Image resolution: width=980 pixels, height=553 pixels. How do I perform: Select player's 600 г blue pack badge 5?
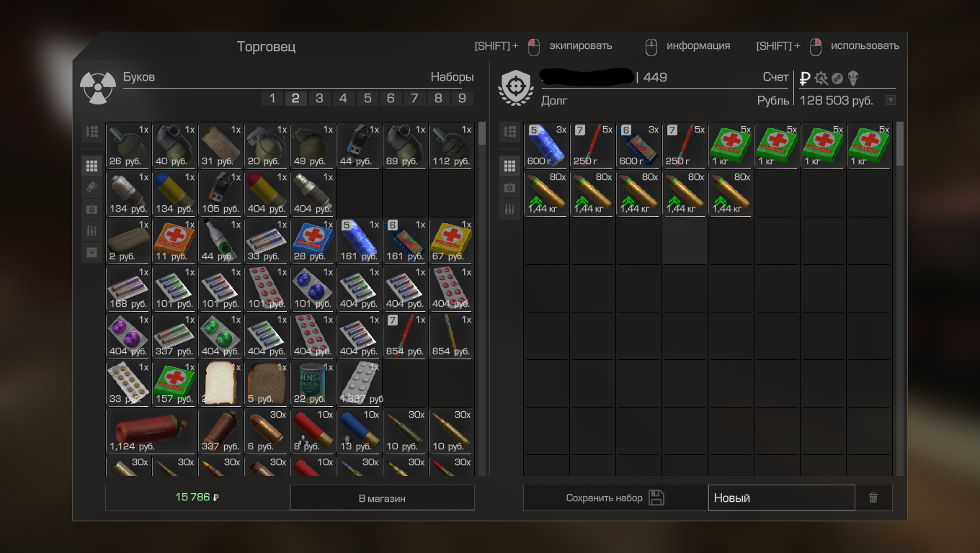(x=547, y=146)
